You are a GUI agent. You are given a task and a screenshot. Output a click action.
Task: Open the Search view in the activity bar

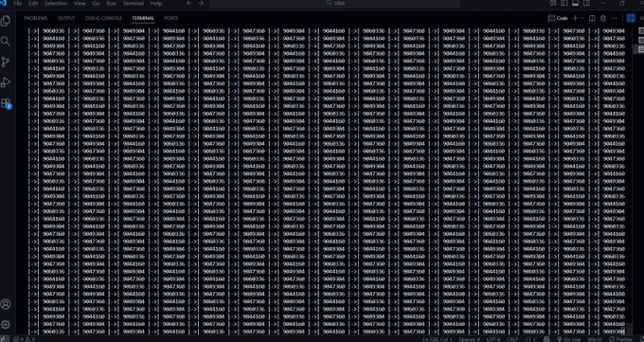pos(6,42)
